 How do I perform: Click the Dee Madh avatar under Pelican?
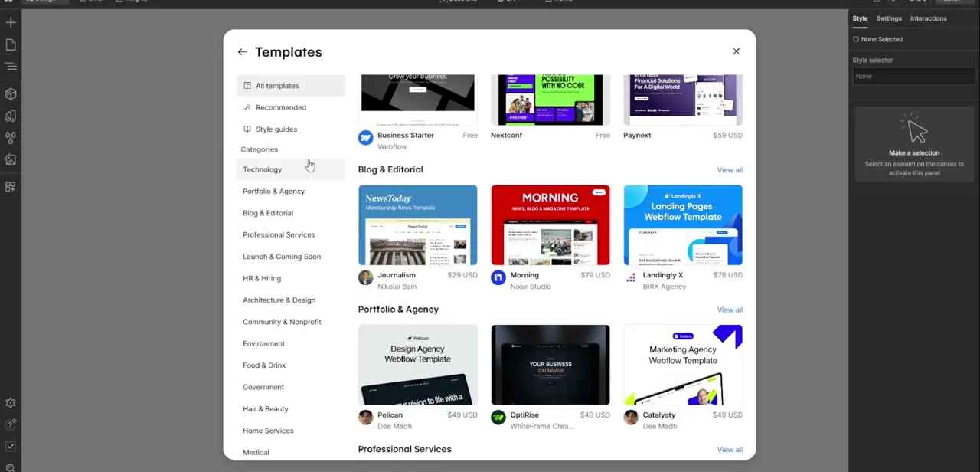coord(365,418)
